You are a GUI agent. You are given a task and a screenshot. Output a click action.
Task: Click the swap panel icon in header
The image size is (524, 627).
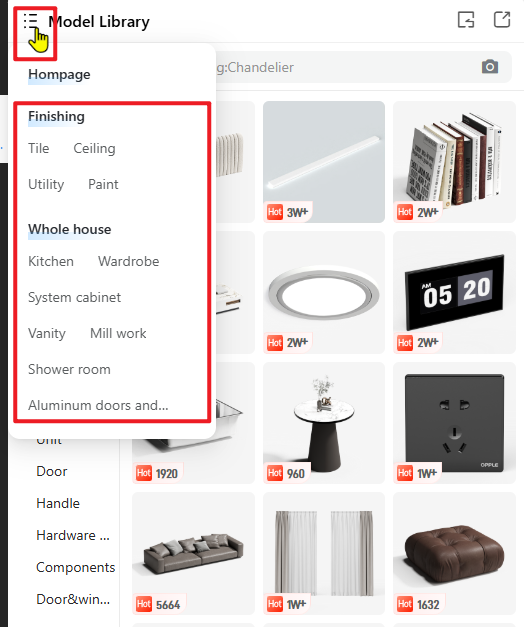point(466,20)
